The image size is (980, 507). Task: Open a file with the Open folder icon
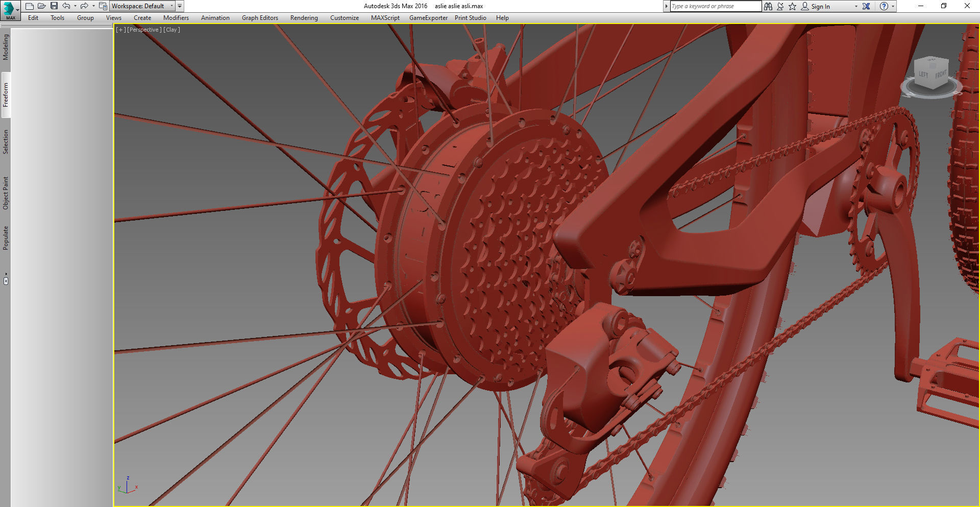click(42, 6)
